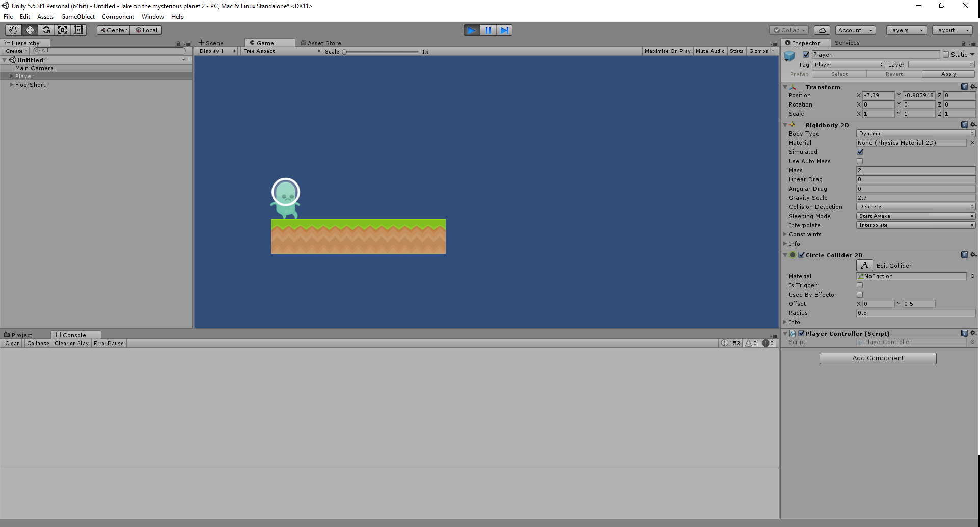The height and width of the screenshot is (527, 980).
Task: Open Transform component gear settings
Action: (973, 87)
